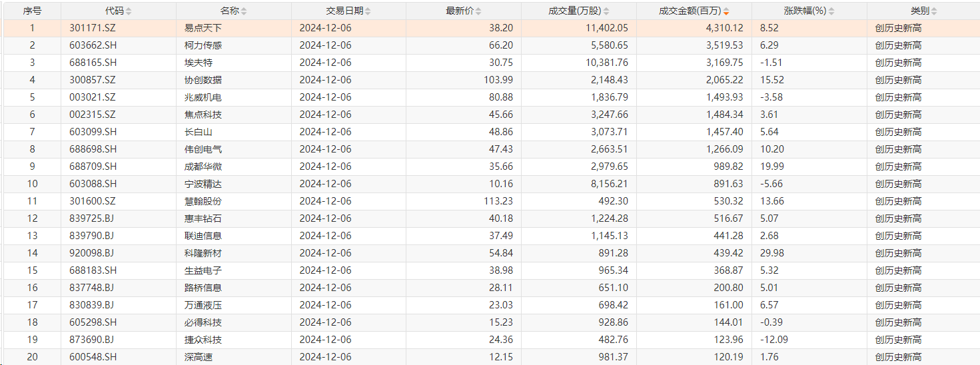This screenshot has width=980, height=365.
Task: Select latest price 103.99
Action: (x=498, y=80)
